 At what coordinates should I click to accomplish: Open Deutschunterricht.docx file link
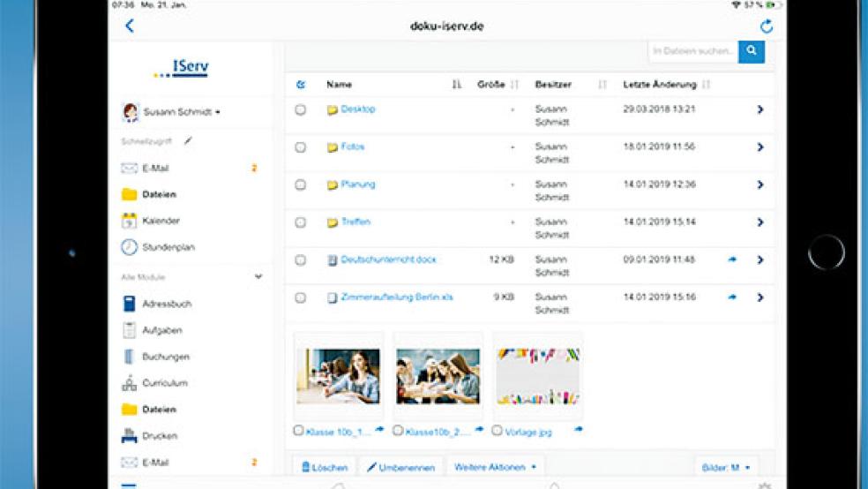389,260
